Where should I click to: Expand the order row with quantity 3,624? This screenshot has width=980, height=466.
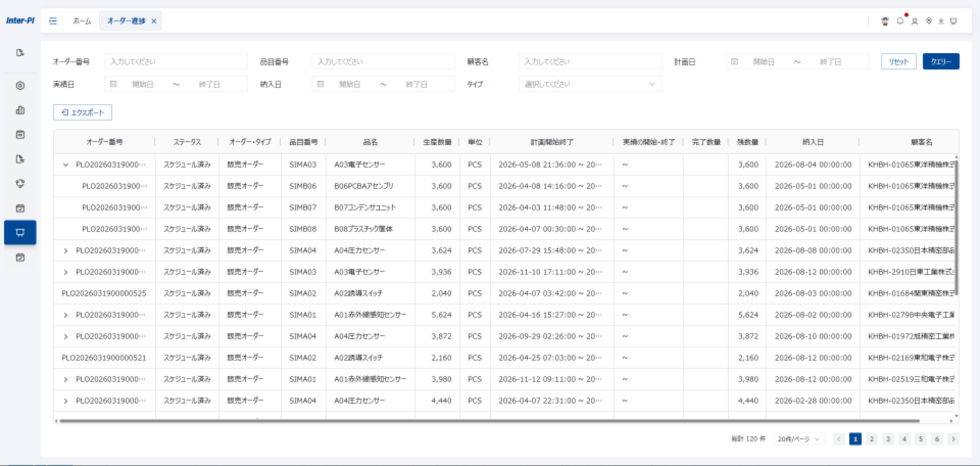pos(65,250)
